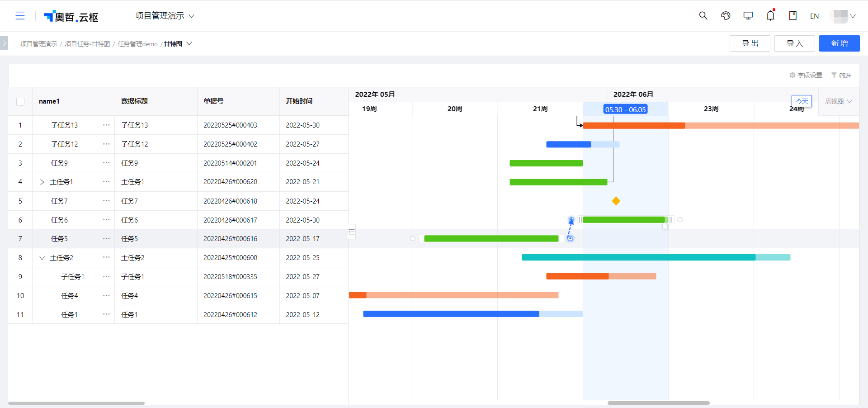The height and width of the screenshot is (408, 868).
Task: Open 周视图 view dropdown
Action: tap(839, 101)
